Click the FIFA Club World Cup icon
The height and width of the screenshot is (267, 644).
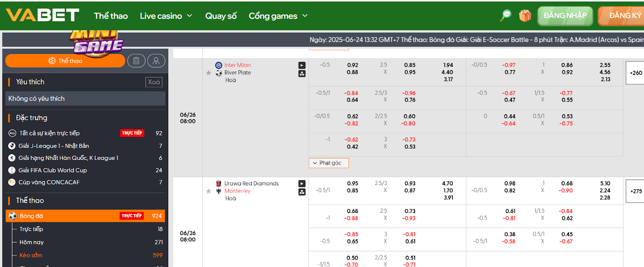coord(12,170)
